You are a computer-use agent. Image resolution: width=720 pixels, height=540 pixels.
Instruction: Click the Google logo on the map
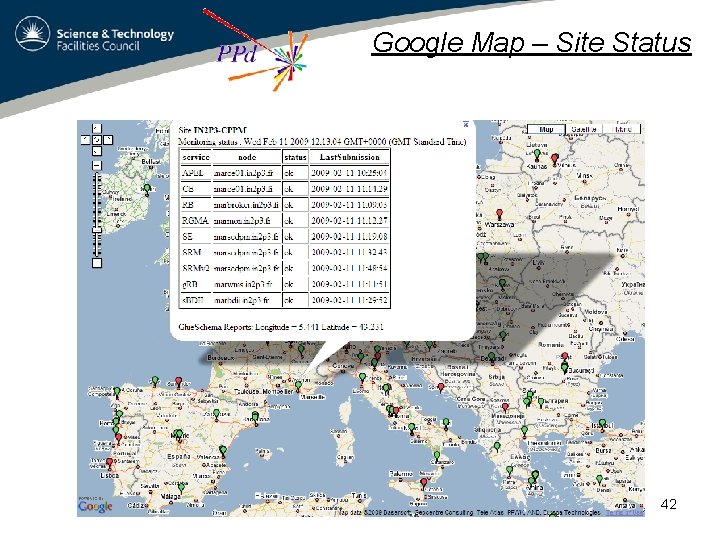(95, 506)
